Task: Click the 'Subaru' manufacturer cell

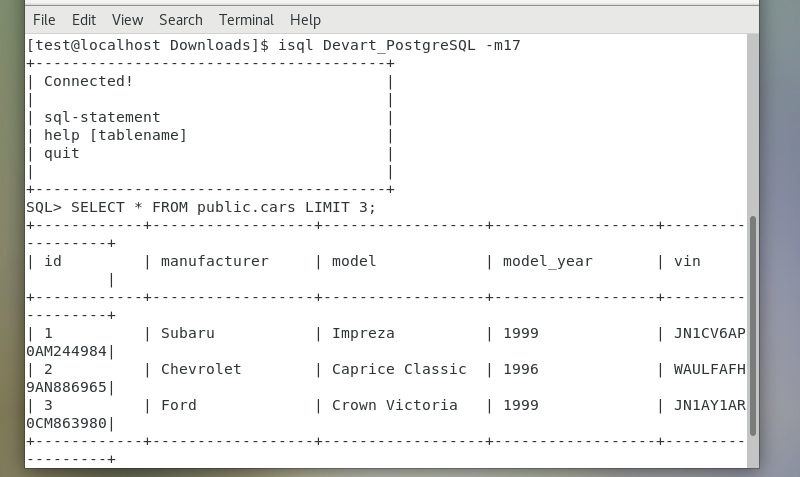Action: coord(188,333)
